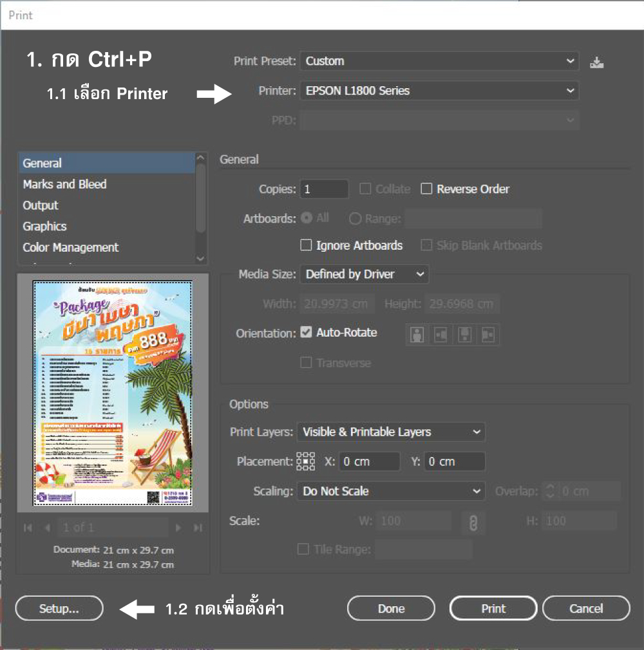This screenshot has height=650, width=644.
Task: Select Color Management in category list
Action: point(71,247)
